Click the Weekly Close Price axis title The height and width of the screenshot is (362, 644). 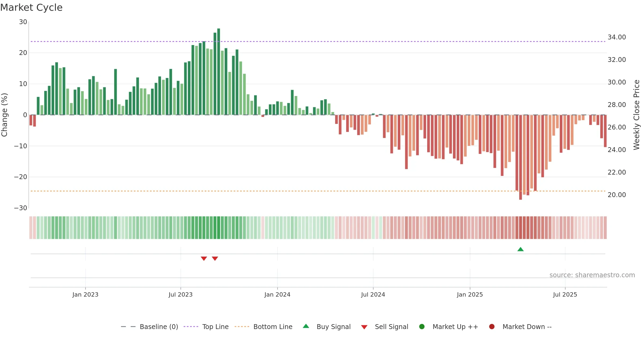tap(636, 115)
